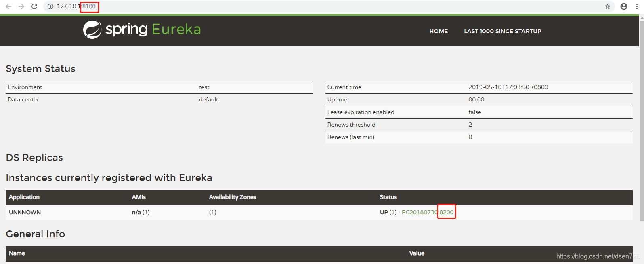Open the browser profile account icon
644x264 pixels.
(624, 6)
